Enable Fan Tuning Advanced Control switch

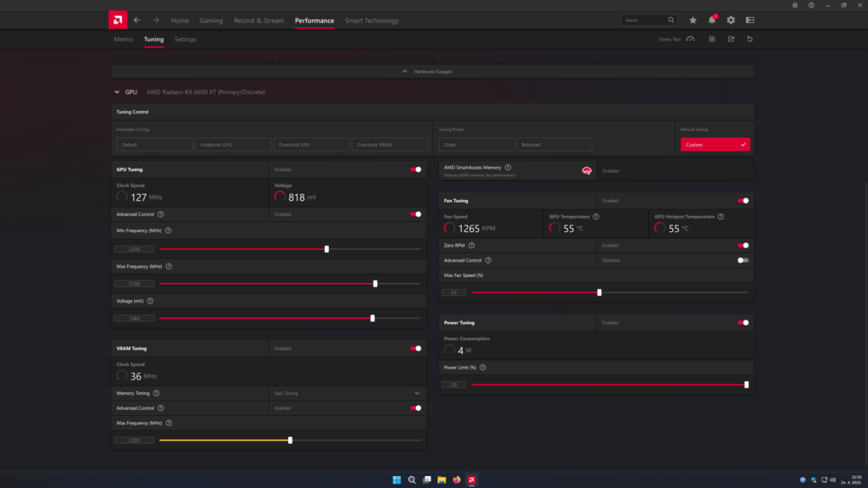coord(743,260)
